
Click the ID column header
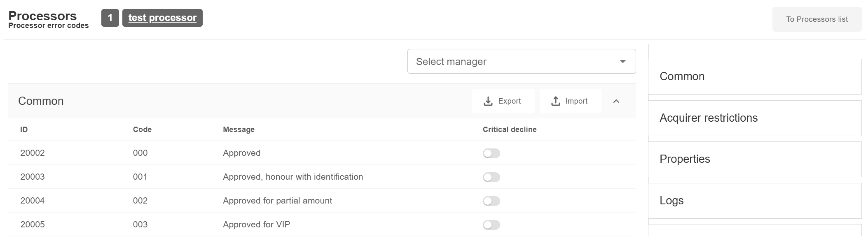point(24,130)
